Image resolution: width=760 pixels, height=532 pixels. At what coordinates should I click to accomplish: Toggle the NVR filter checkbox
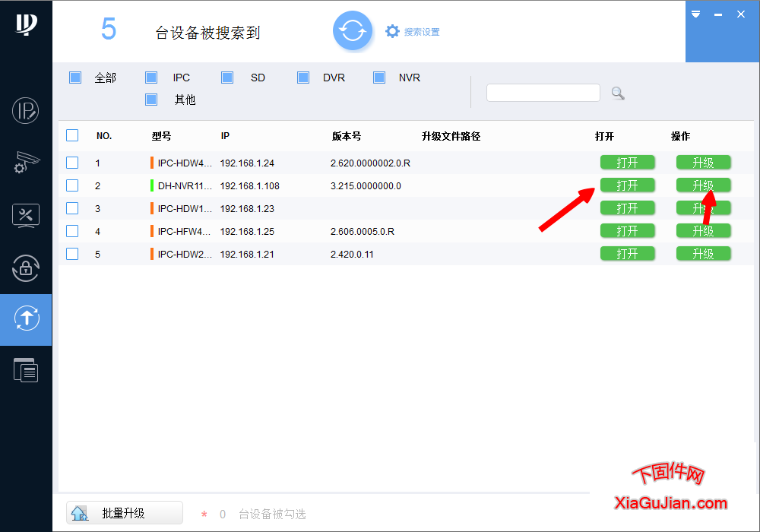coord(379,78)
